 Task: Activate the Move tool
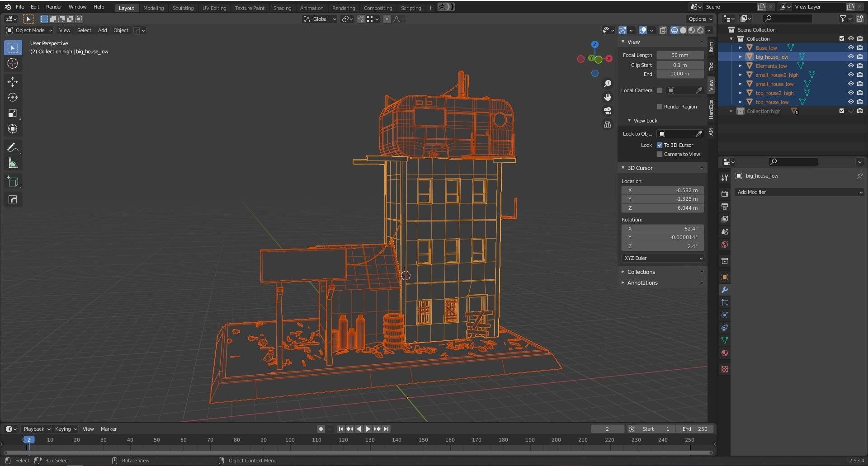click(13, 82)
